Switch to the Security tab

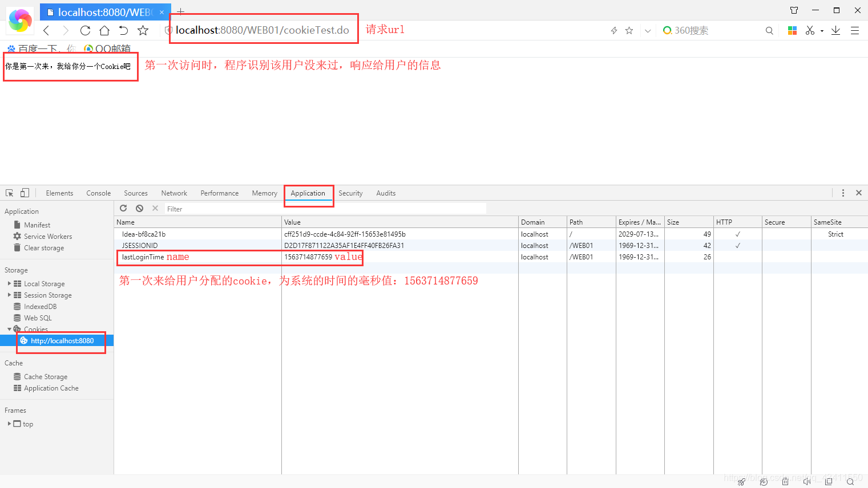pyautogui.click(x=350, y=193)
